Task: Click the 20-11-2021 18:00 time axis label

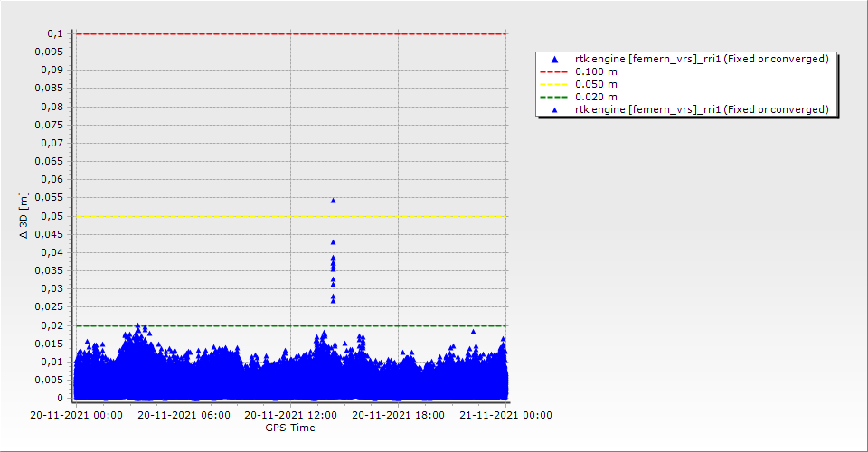Action: tap(398, 416)
